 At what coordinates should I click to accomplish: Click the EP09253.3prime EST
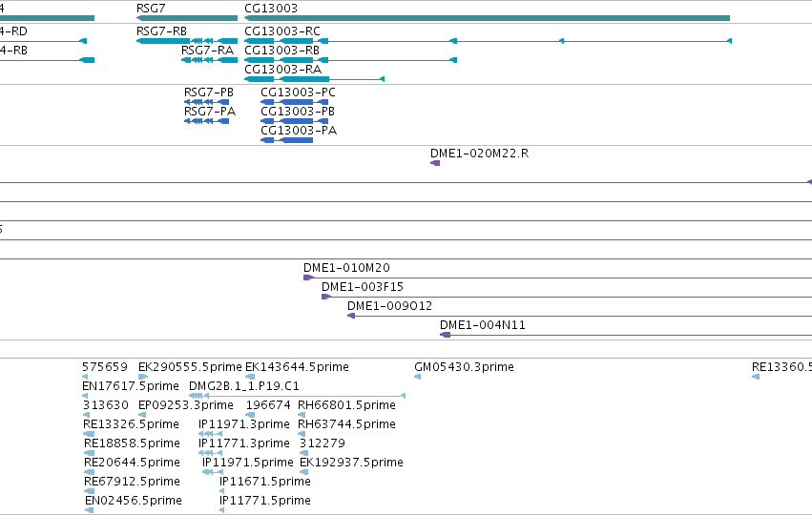point(142,415)
